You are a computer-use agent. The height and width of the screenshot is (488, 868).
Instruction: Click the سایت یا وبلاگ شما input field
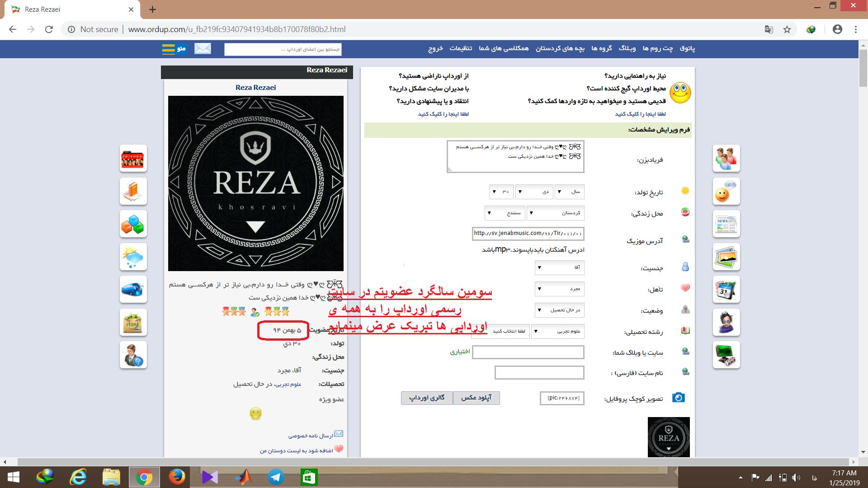tap(528, 352)
